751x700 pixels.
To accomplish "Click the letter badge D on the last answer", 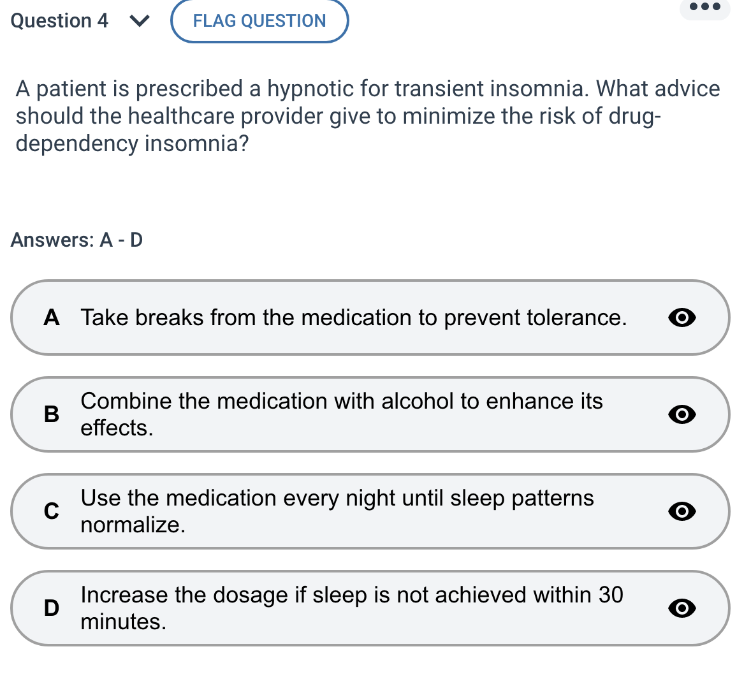I will (51, 608).
